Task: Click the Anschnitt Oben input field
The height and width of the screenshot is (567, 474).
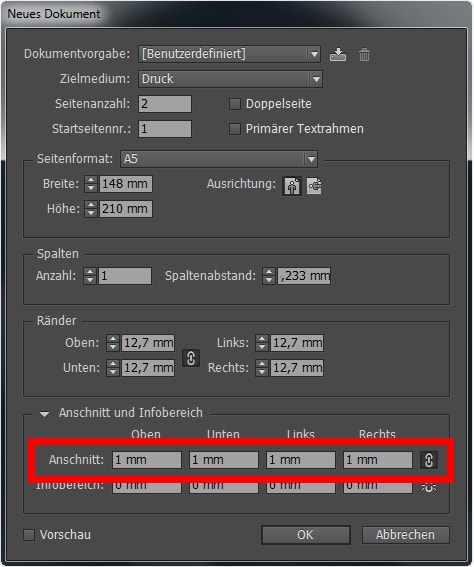Action: tap(146, 460)
